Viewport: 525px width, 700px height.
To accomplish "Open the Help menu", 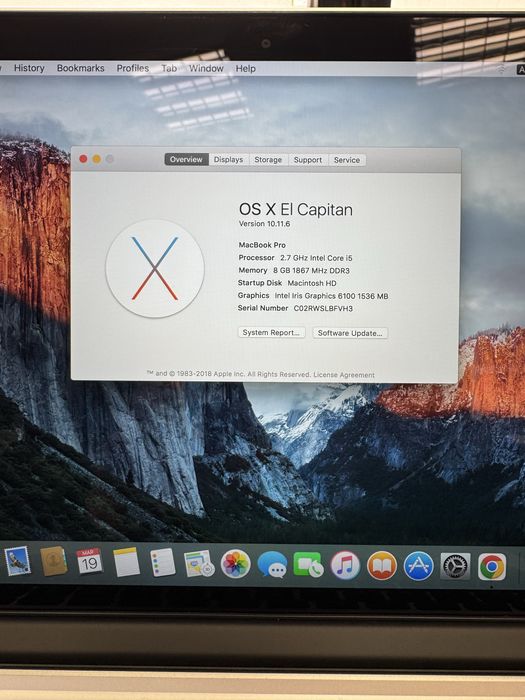I will [x=246, y=68].
